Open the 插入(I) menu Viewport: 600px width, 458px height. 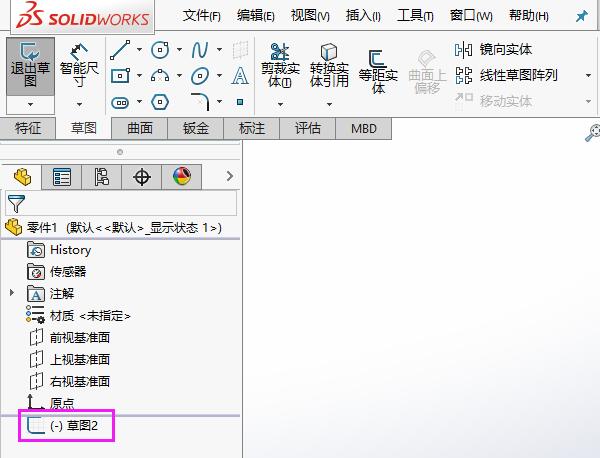pyautogui.click(x=363, y=16)
